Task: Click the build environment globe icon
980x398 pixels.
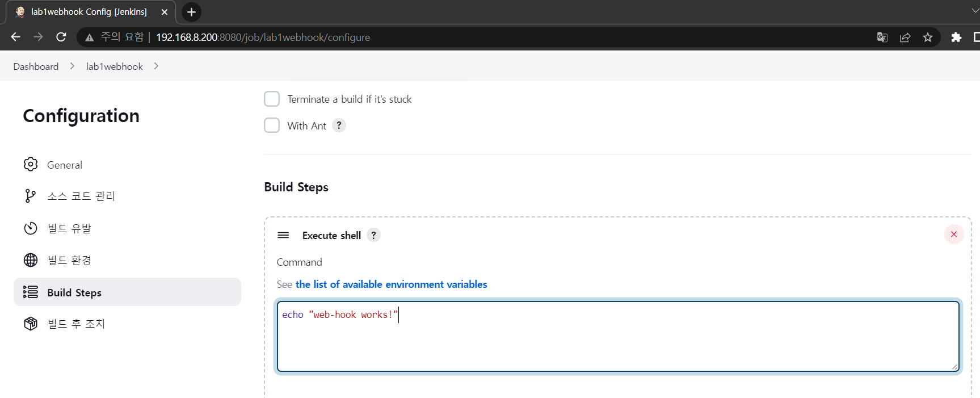Action: click(31, 260)
